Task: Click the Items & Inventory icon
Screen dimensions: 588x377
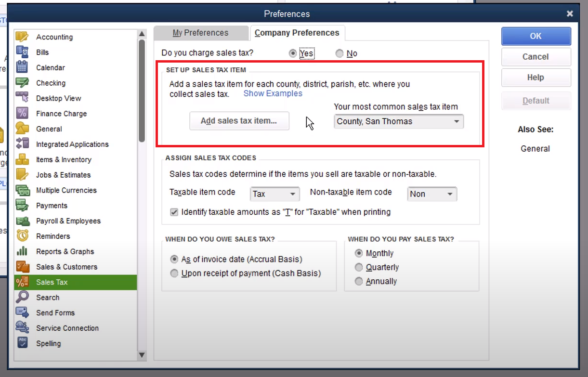Action: point(22,159)
